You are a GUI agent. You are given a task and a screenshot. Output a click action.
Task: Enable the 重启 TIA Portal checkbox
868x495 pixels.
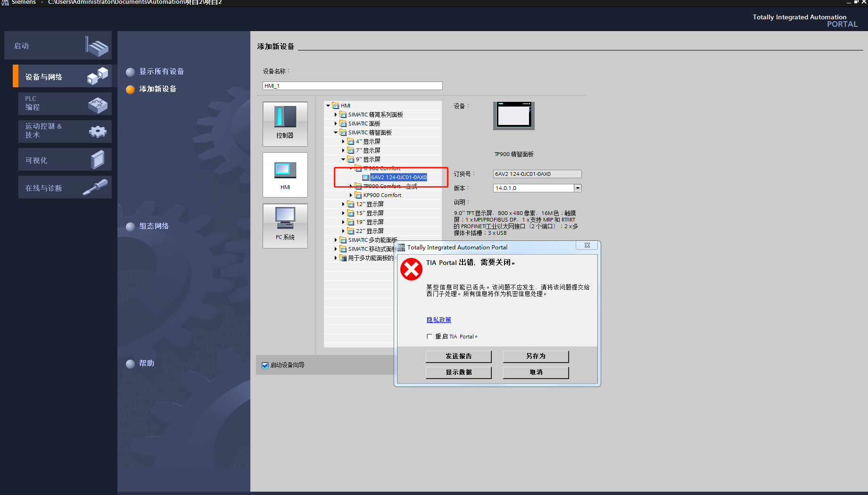point(430,337)
